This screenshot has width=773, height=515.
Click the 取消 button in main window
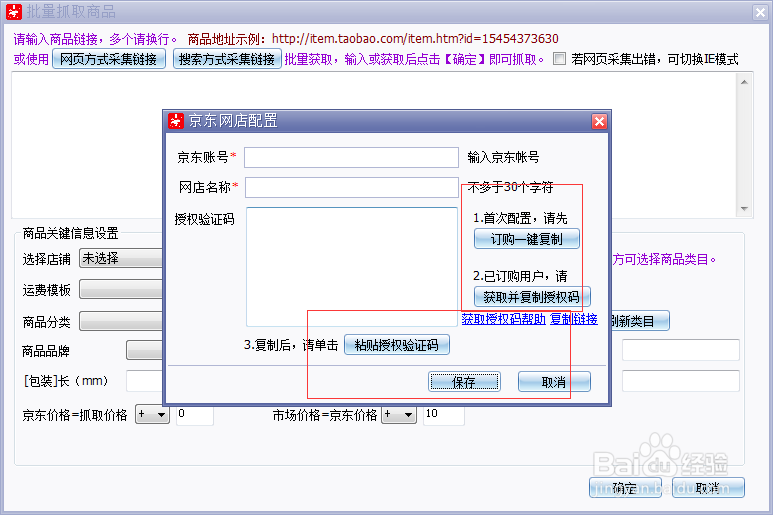(x=708, y=488)
